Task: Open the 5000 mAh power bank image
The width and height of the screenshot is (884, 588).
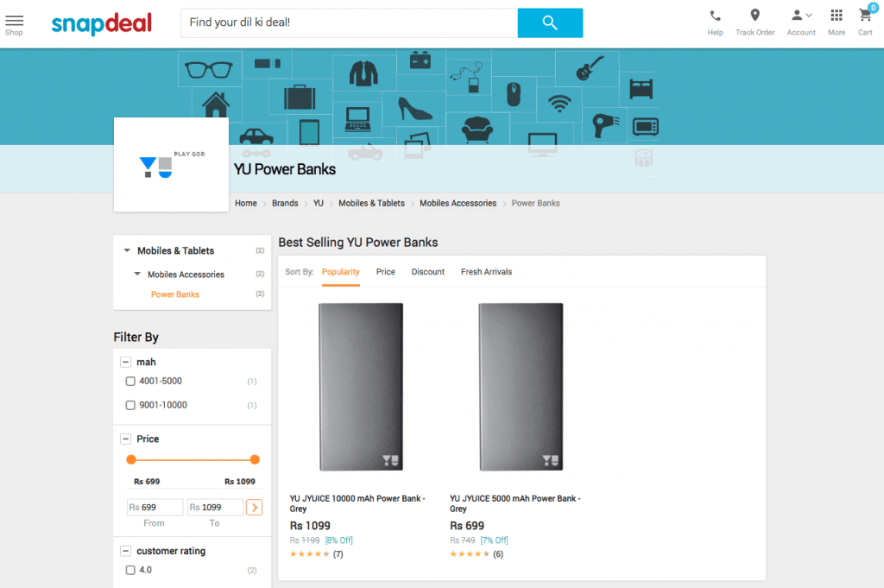Action: pos(521,387)
